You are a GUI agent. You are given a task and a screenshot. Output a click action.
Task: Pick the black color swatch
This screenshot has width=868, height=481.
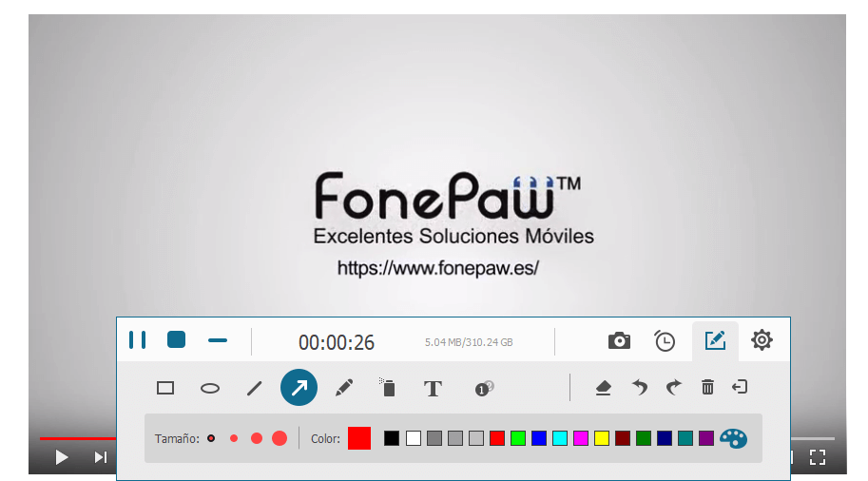tap(392, 438)
